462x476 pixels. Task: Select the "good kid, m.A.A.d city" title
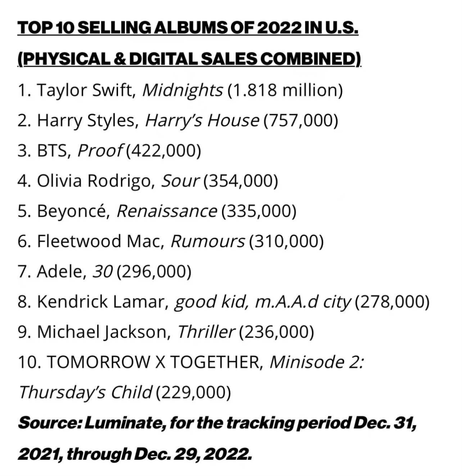262,302
